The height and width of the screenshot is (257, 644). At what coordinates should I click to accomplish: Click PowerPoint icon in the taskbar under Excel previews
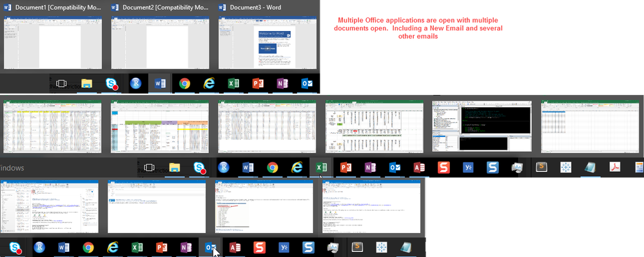346,167
